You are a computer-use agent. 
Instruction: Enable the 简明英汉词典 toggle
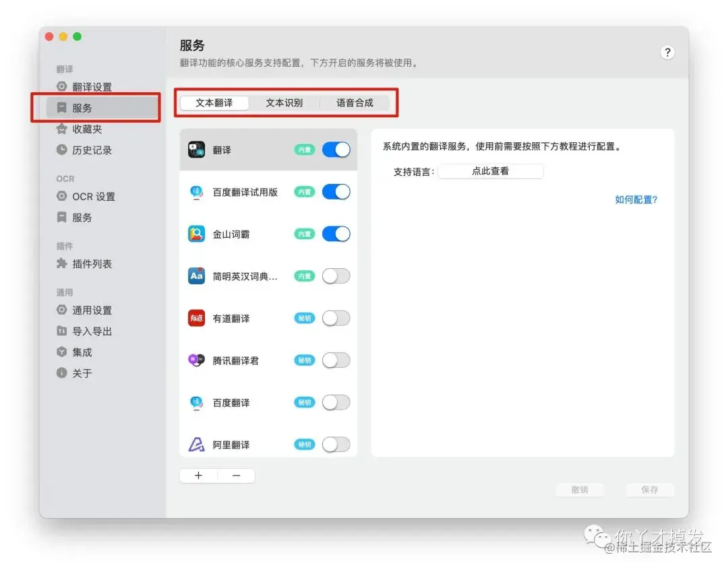[336, 276]
